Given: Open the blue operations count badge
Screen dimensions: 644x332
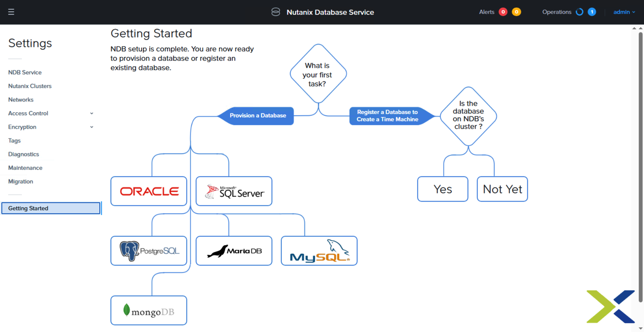Looking at the screenshot, I should [592, 12].
